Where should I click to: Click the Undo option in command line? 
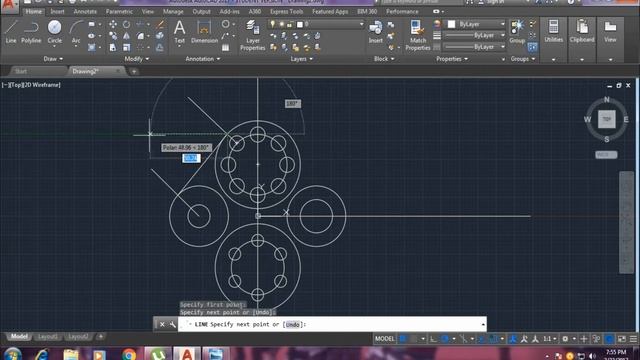click(293, 324)
